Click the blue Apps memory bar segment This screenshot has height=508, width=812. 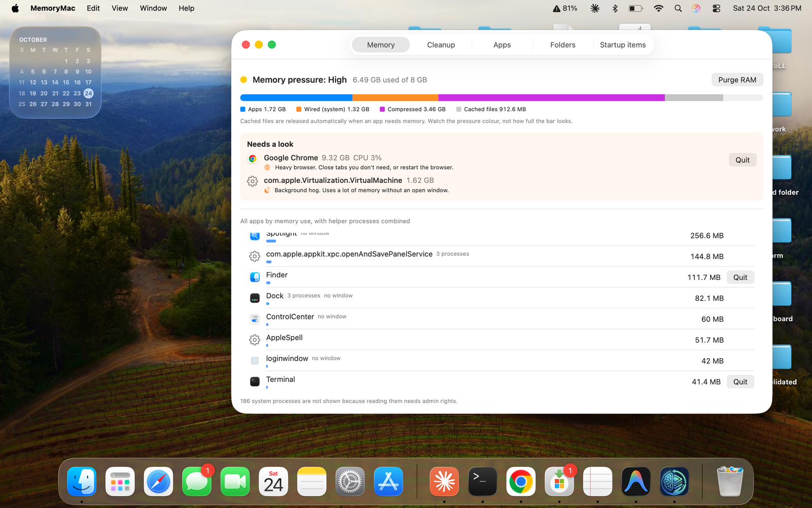296,98
